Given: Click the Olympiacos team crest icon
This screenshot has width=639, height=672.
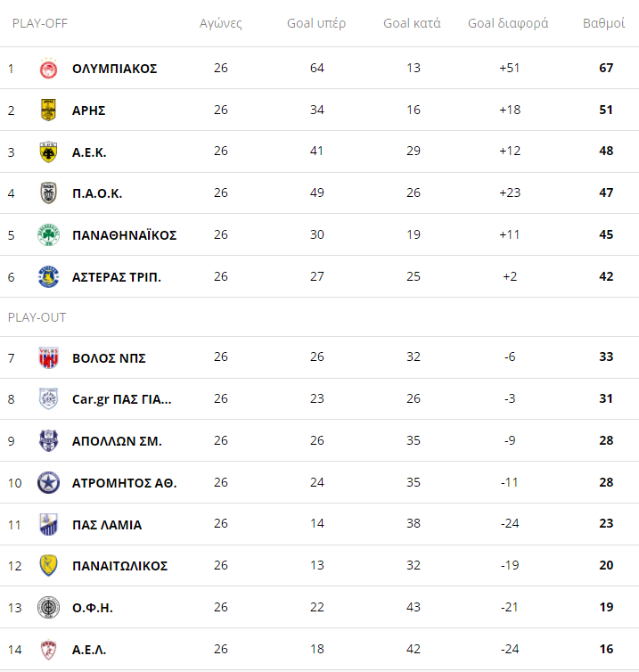Looking at the screenshot, I should click(x=48, y=69).
